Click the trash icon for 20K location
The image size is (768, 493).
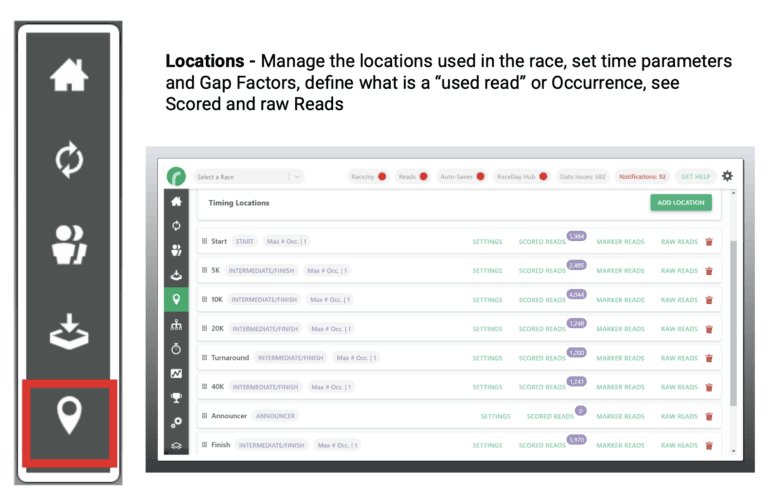[x=709, y=328]
